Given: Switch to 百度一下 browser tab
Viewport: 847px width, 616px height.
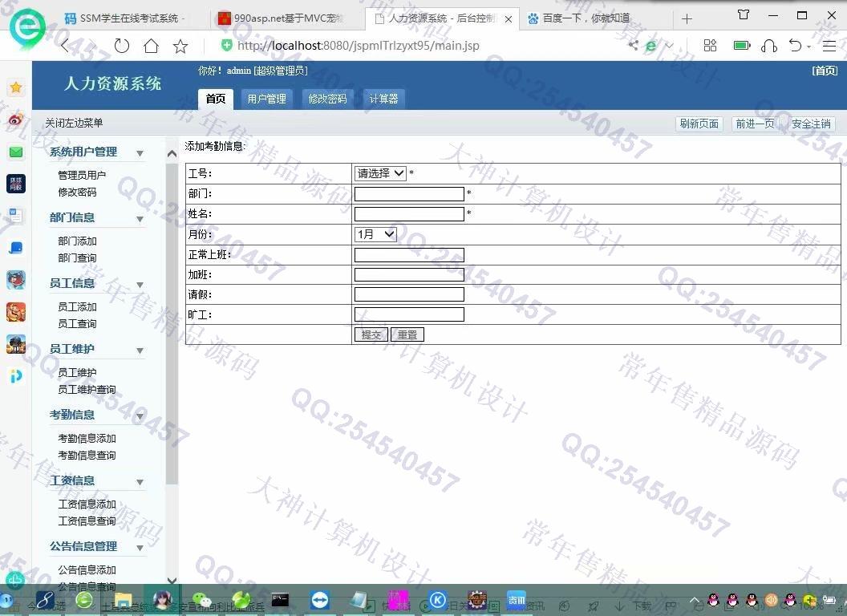Looking at the screenshot, I should (x=586, y=18).
